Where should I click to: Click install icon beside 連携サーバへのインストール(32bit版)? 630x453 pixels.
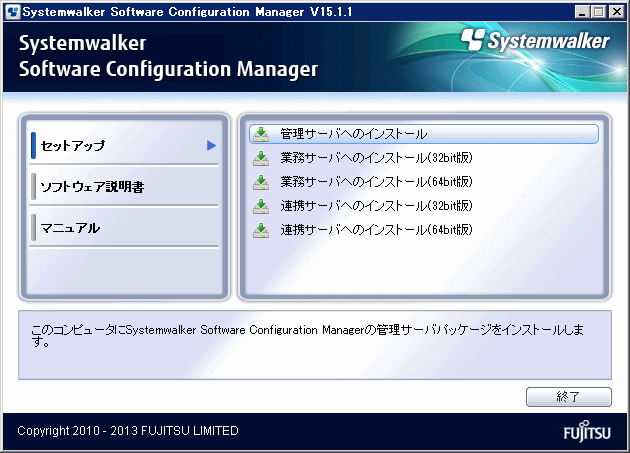point(261,206)
